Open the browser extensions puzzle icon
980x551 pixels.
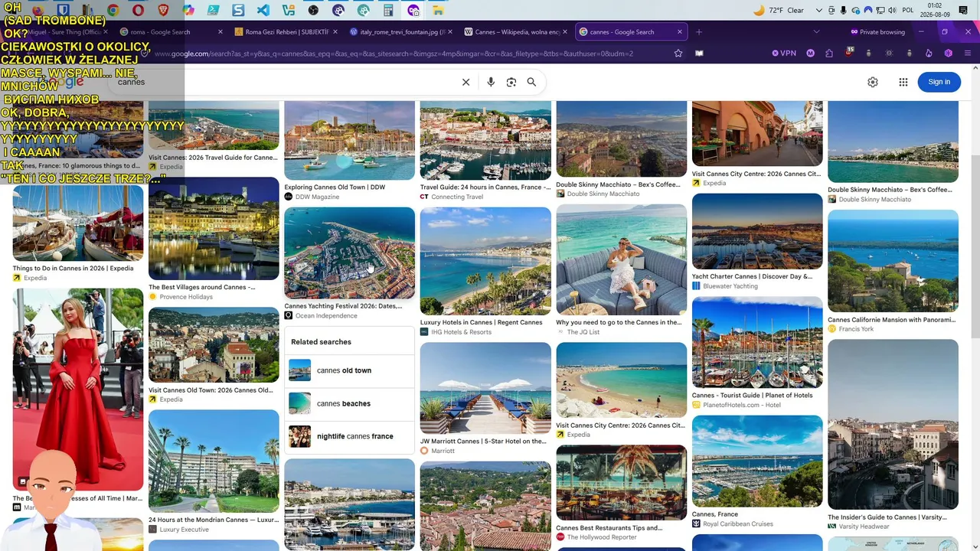(829, 54)
